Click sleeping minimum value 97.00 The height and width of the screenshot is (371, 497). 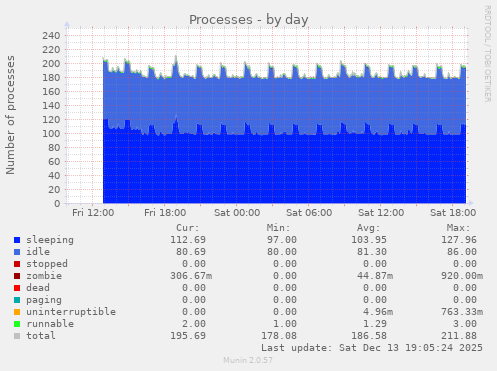click(281, 240)
